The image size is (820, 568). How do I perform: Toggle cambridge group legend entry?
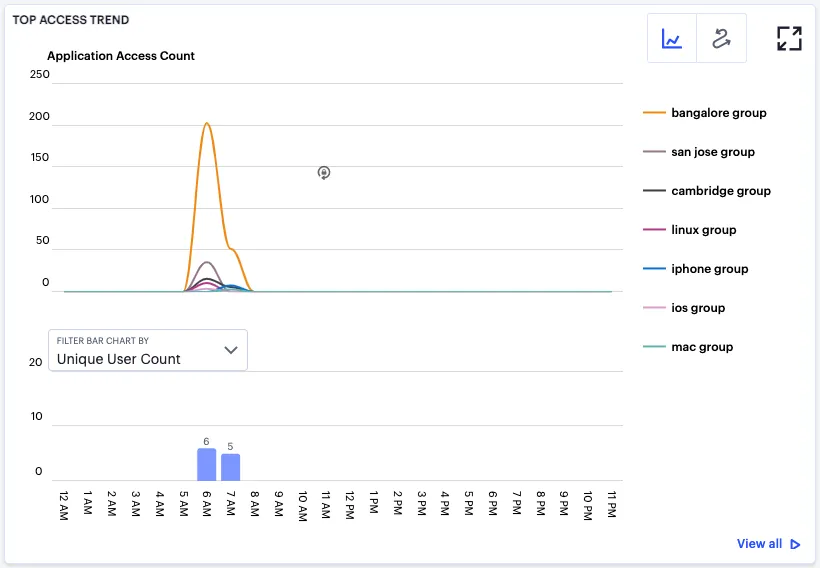(x=707, y=191)
